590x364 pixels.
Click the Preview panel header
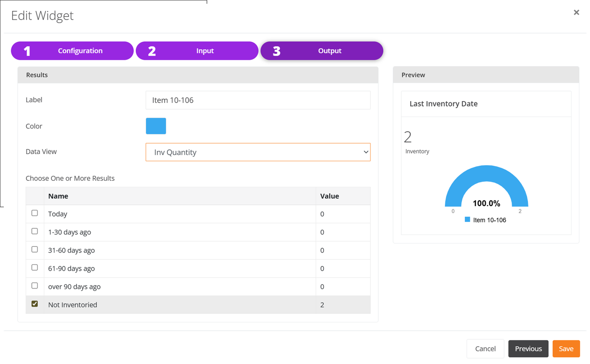(486, 75)
